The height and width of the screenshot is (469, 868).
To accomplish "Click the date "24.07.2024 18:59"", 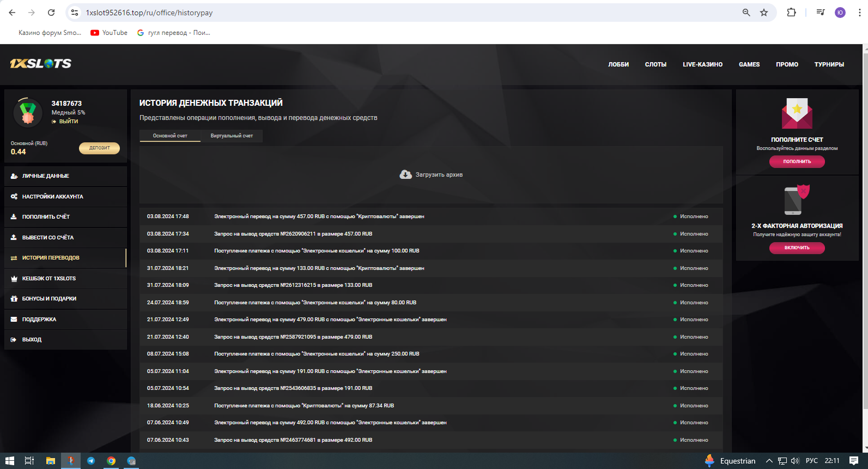I will point(168,303).
